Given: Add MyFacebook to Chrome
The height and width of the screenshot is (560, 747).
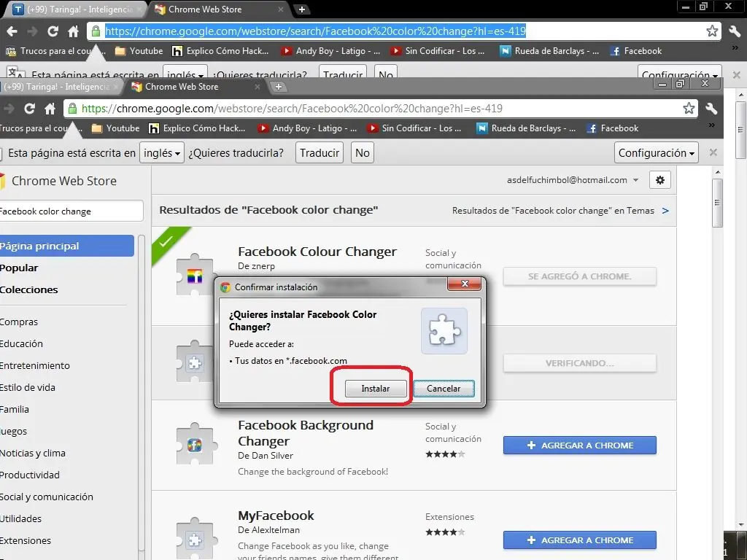Looking at the screenshot, I should (580, 540).
